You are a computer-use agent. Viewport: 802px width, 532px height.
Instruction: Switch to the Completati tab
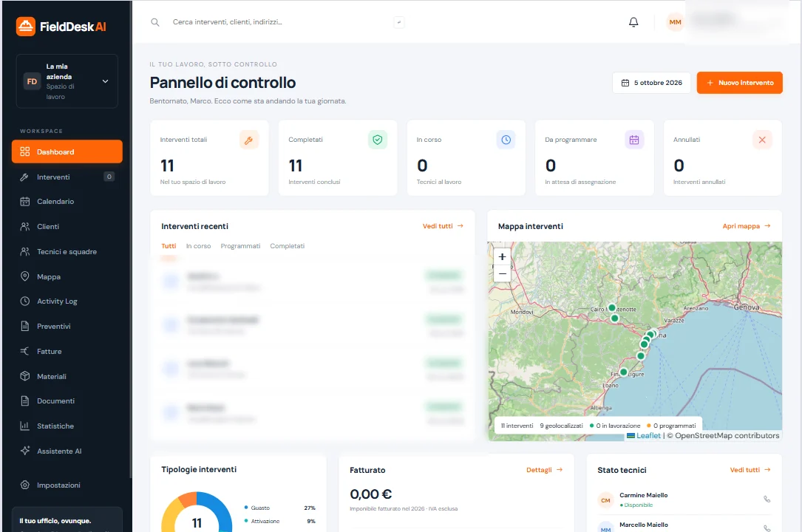[287, 246]
